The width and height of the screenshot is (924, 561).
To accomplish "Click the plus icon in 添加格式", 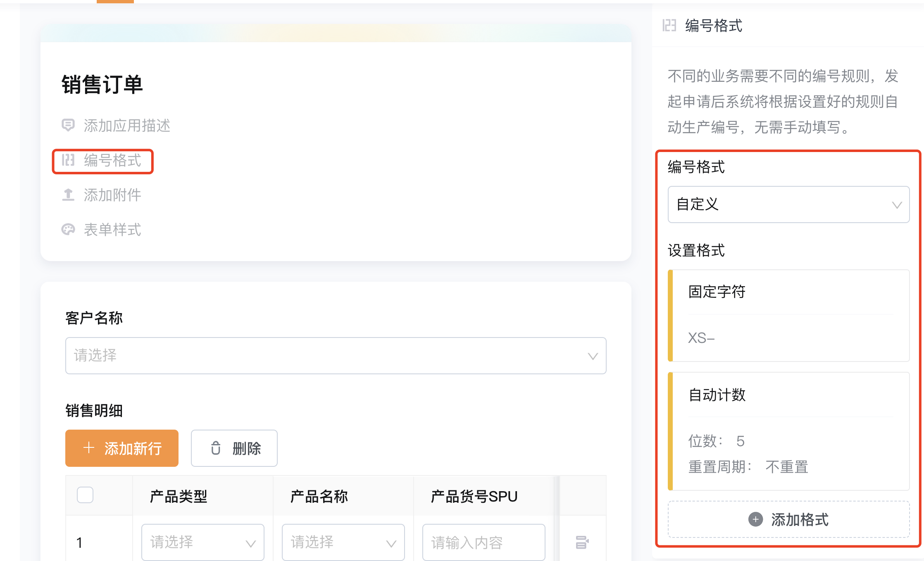I will click(755, 519).
